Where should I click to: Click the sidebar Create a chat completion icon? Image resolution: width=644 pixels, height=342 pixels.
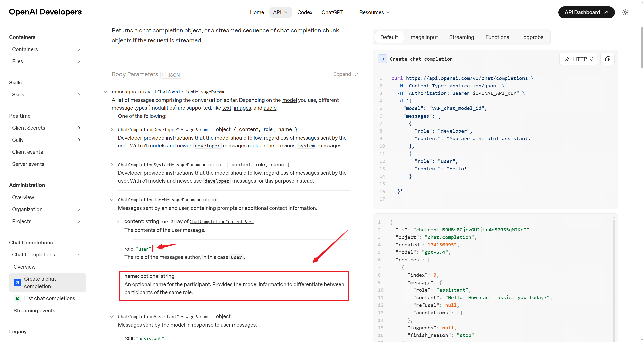17,283
